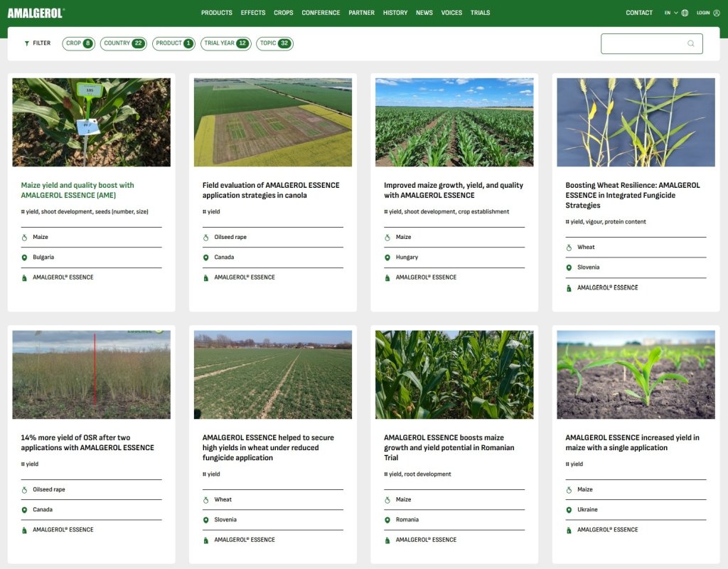Open the Topic filter pill

coord(274,43)
